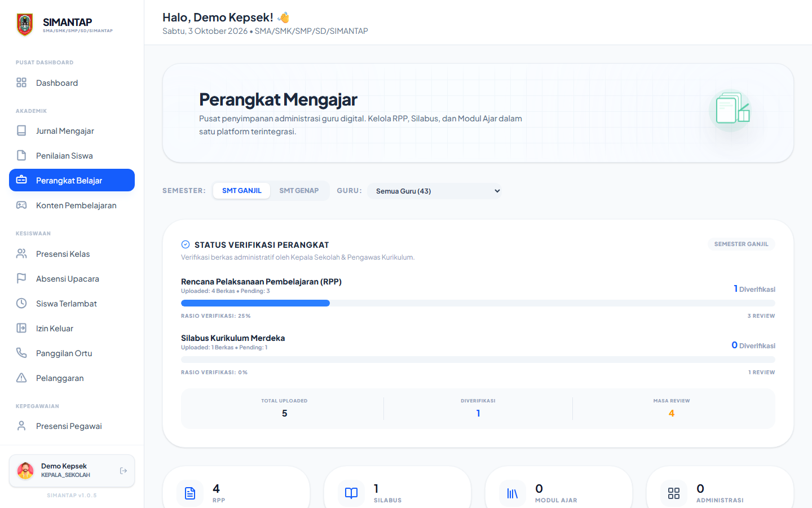The image size is (812, 508).
Task: Click the Siswa Terlambat clock icon
Action: [21, 304]
